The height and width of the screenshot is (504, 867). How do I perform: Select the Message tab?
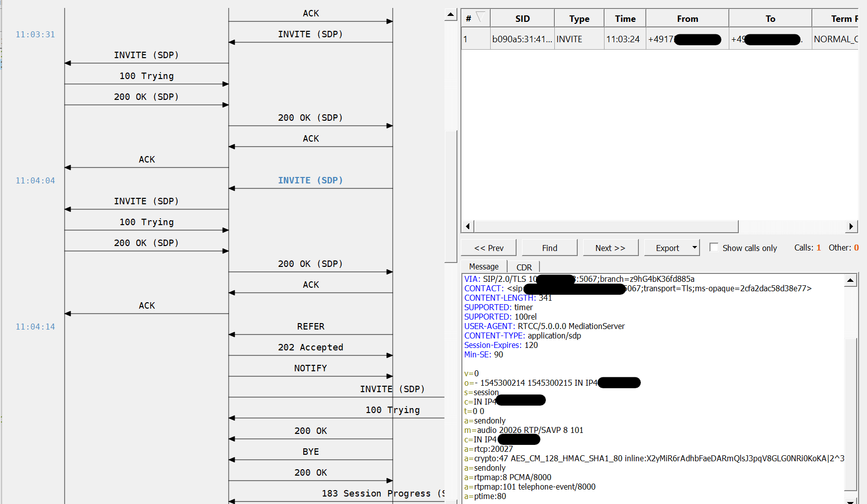[483, 267]
